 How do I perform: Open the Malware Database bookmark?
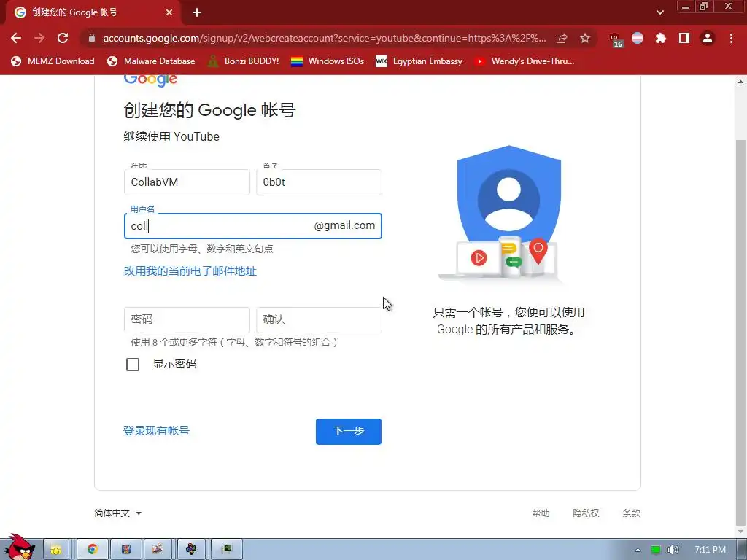(152, 61)
